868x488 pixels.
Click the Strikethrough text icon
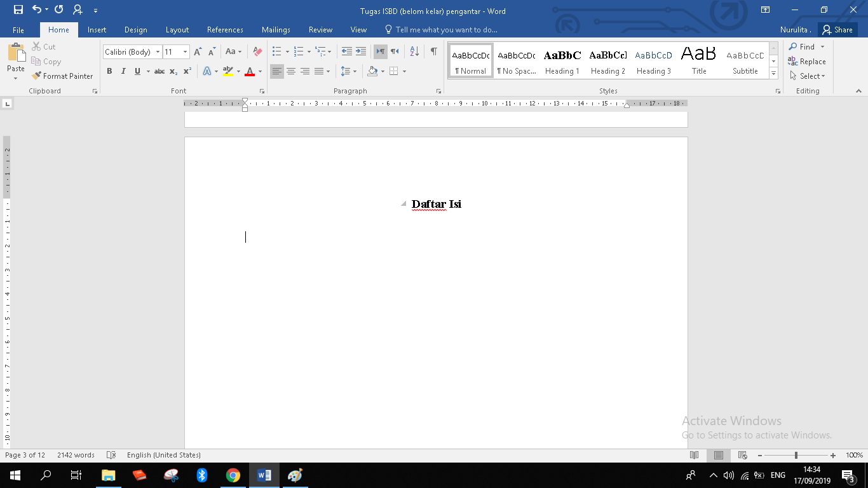click(x=159, y=71)
